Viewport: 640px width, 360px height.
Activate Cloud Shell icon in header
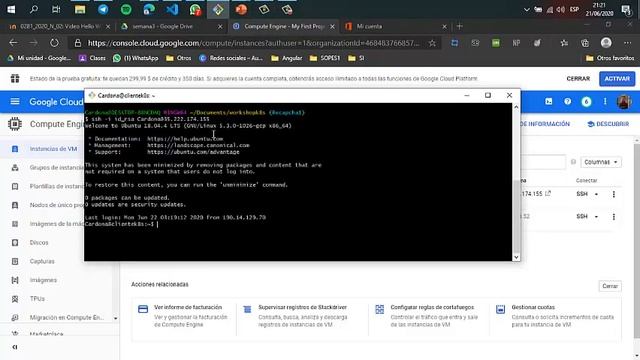click(x=549, y=101)
